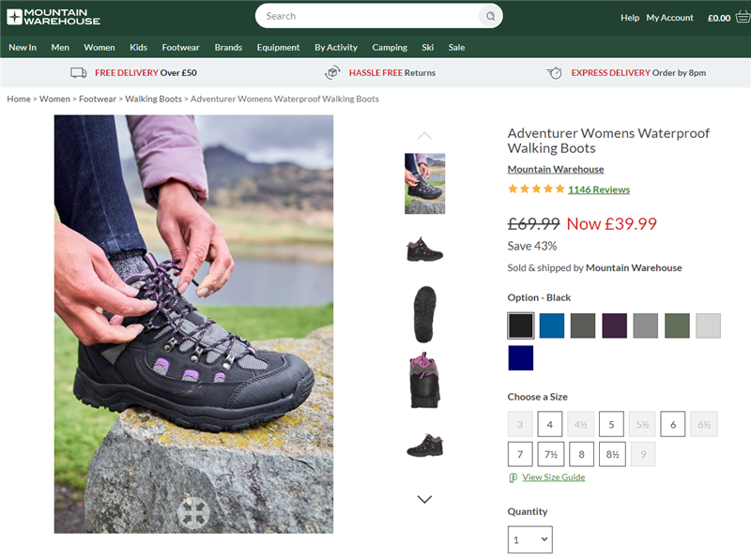Click the free delivery truck icon
The height and width of the screenshot is (560, 751).
(x=79, y=72)
